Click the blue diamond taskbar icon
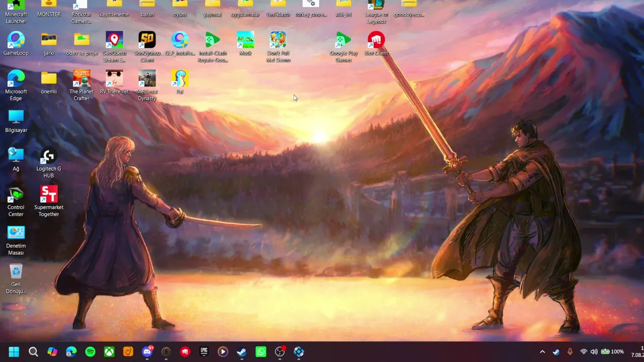Image resolution: width=644 pixels, height=362 pixels. click(299, 352)
